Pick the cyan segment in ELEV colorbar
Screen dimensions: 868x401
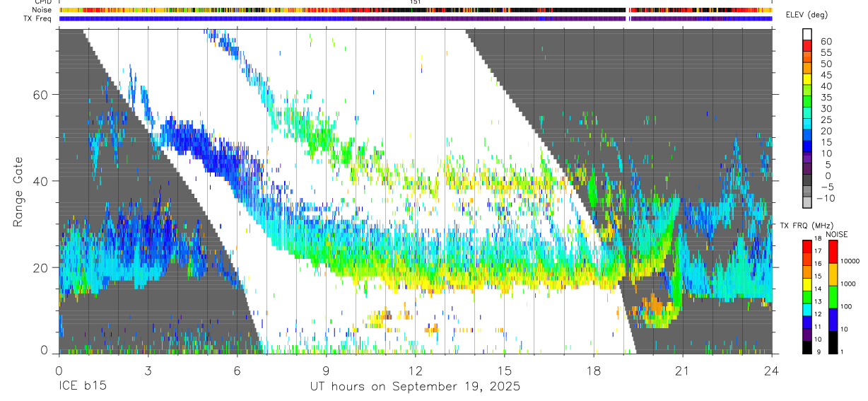coord(807,123)
